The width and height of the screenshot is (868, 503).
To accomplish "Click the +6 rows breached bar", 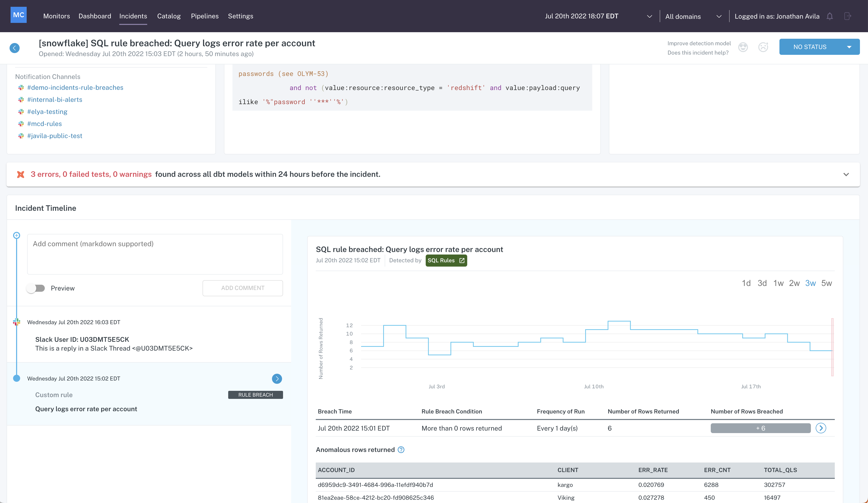I will point(761,428).
